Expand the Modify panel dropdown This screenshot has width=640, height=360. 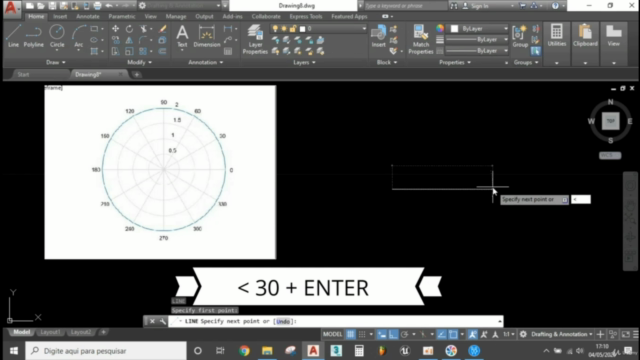click(139, 62)
